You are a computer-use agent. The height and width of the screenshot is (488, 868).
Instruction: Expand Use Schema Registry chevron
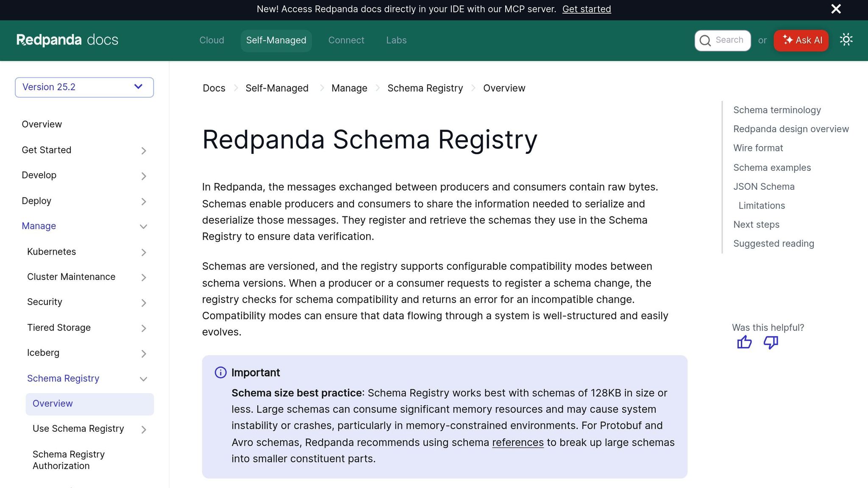(144, 430)
